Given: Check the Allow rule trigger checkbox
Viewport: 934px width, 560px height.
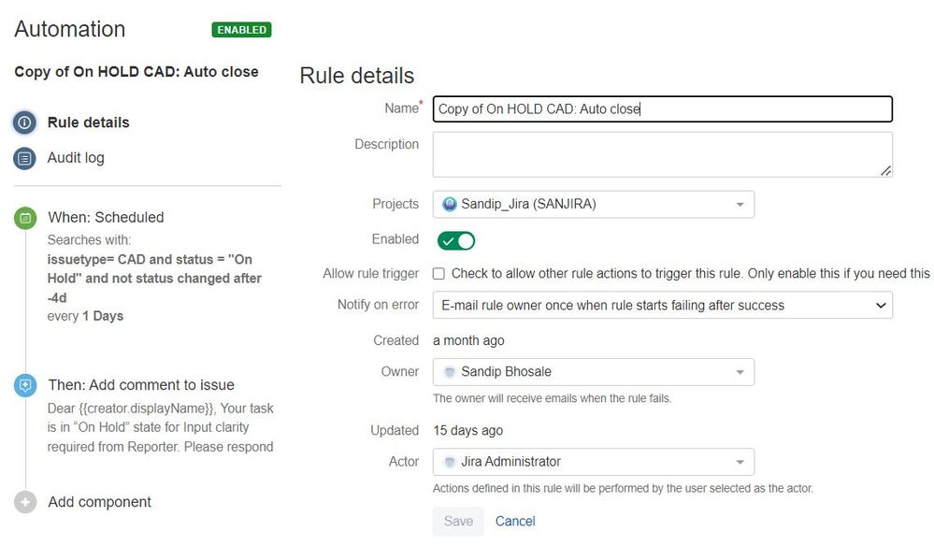Looking at the screenshot, I should 439,274.
